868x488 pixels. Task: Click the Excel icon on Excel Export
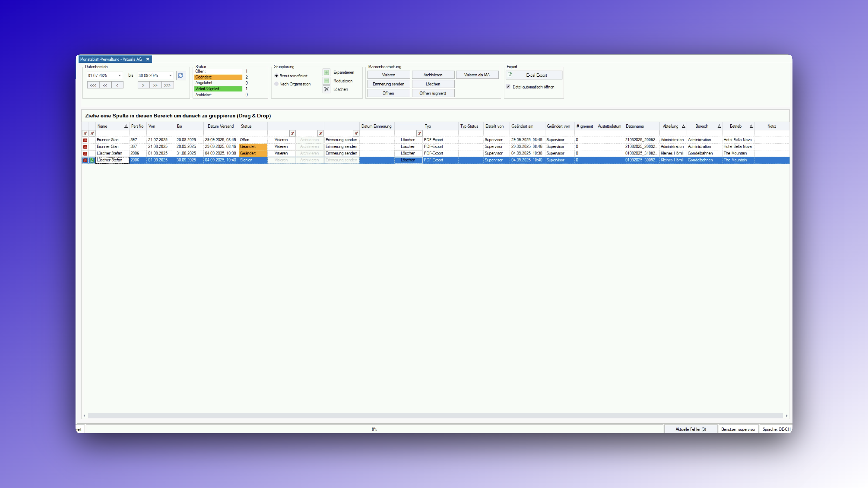tap(510, 75)
